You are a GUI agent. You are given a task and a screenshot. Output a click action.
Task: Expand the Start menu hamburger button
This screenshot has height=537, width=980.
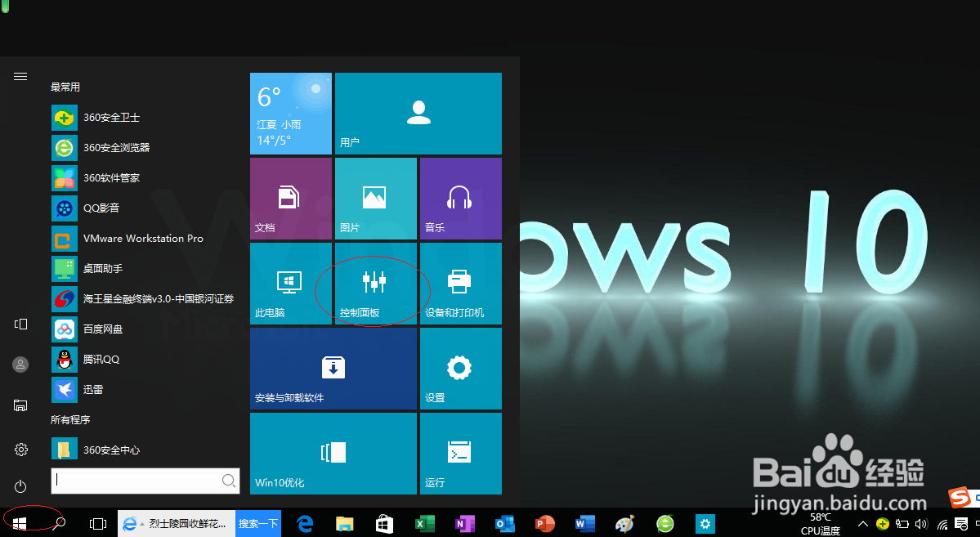click(20, 76)
